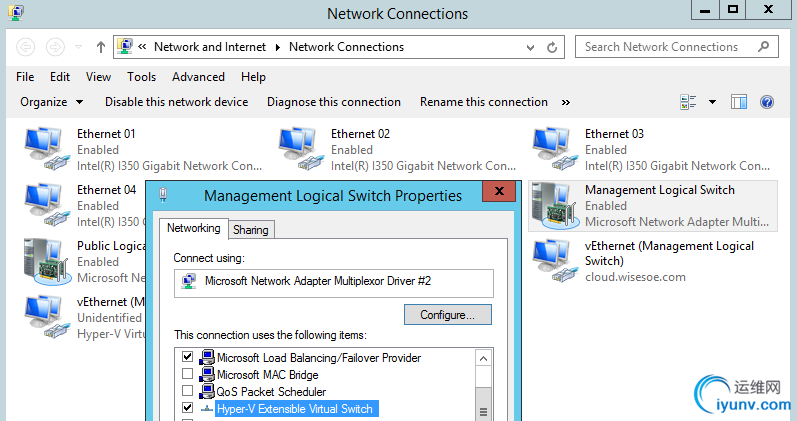Open recent locations dropdown arrow

click(x=78, y=47)
